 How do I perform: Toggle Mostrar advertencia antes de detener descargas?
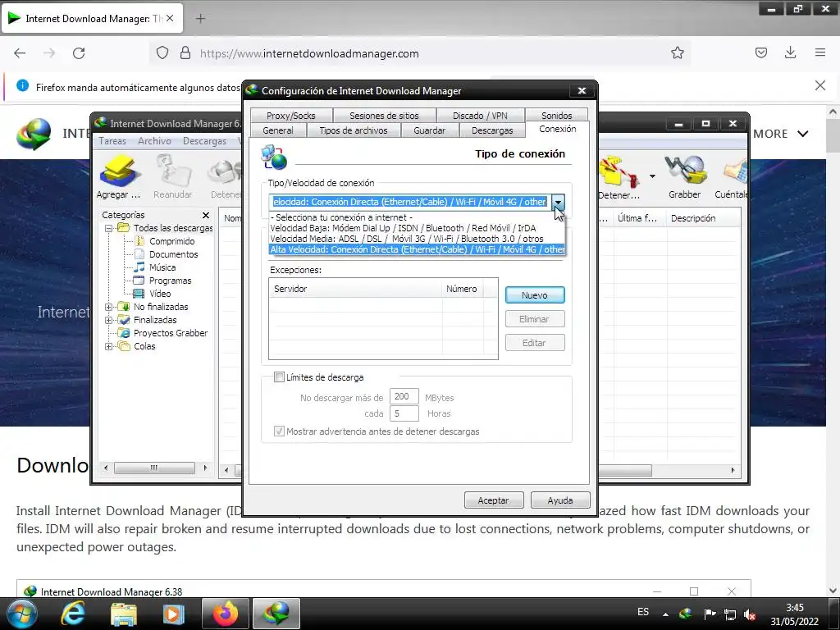pos(279,431)
